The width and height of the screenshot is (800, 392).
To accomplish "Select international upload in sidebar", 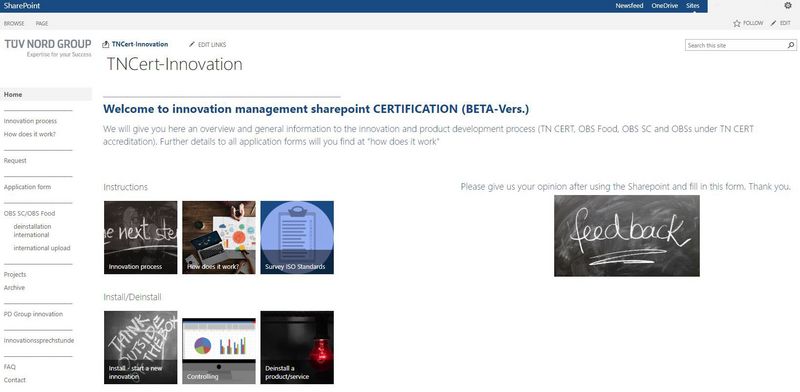I will pos(42,248).
